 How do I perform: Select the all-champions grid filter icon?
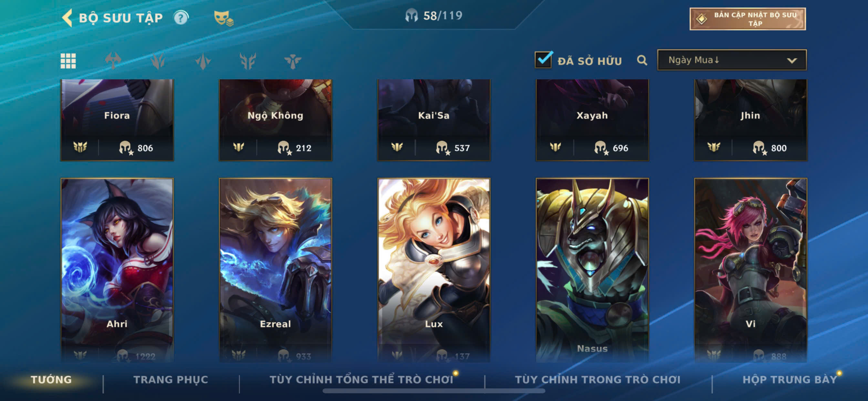(x=68, y=61)
